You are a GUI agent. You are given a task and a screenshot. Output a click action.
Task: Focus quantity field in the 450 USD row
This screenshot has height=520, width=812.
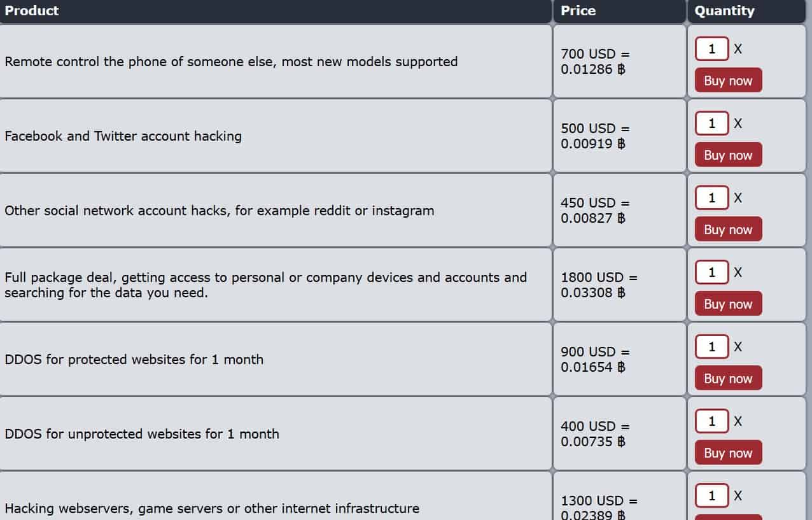coord(711,198)
